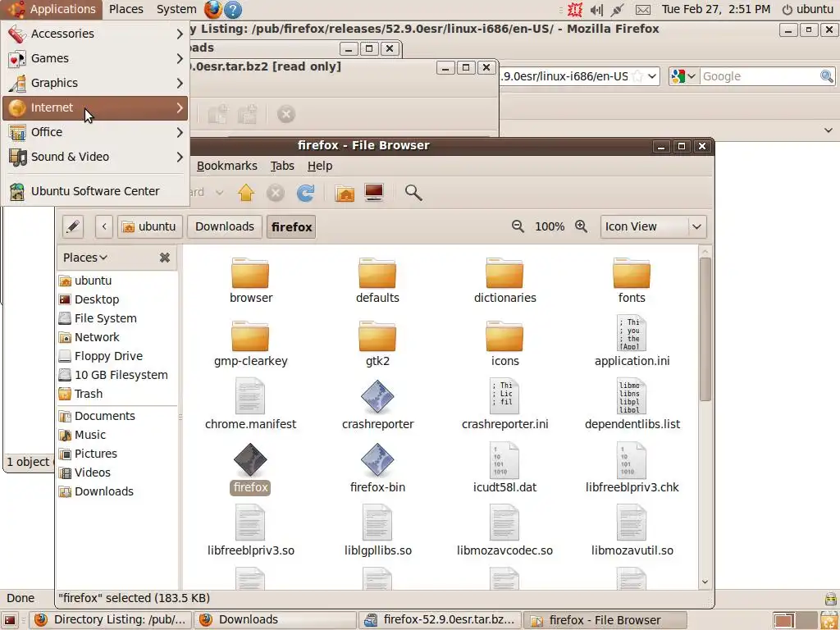This screenshot has height=630, width=840.
Task: Click the Stop loading toolbar icon
Action: (276, 192)
